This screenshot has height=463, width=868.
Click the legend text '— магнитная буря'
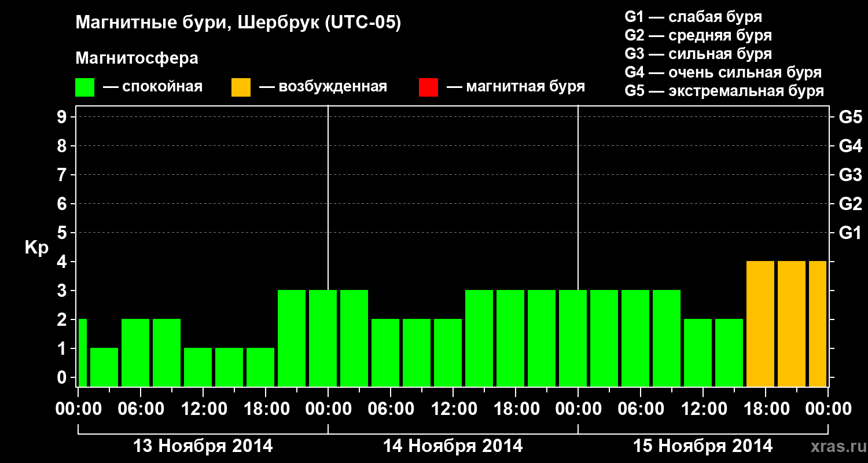coord(516,87)
